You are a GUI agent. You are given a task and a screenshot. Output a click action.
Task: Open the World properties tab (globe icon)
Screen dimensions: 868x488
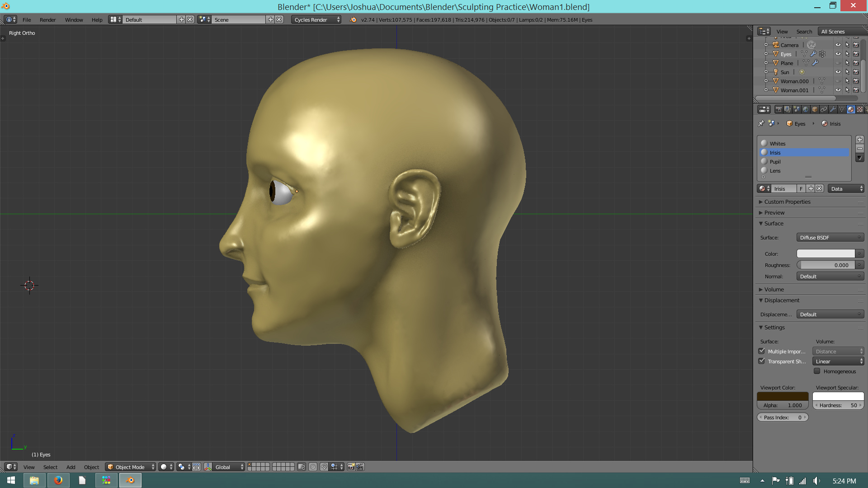coord(806,109)
